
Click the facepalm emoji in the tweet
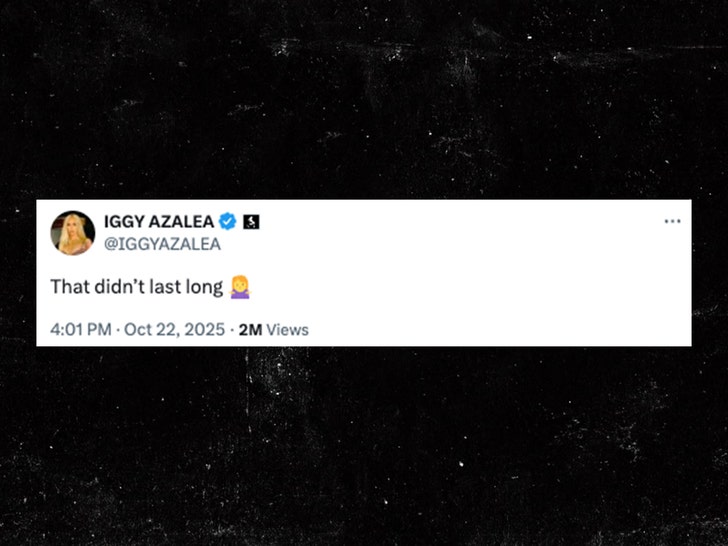coord(239,287)
